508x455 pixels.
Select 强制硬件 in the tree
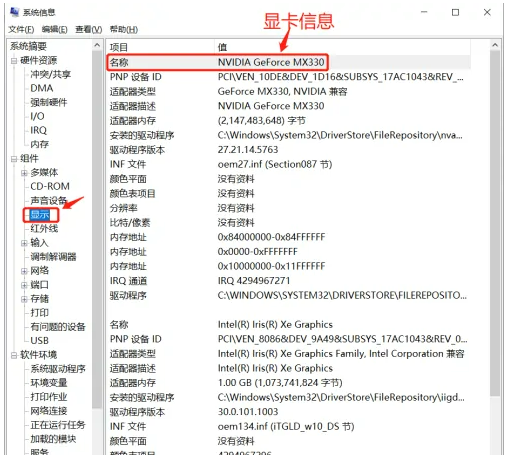pyautogui.click(x=49, y=102)
